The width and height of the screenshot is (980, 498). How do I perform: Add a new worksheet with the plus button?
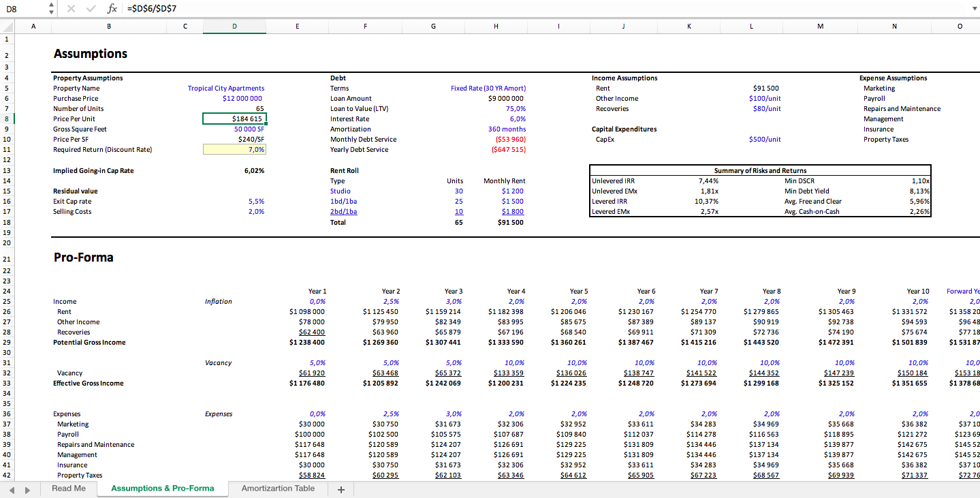pos(341,488)
